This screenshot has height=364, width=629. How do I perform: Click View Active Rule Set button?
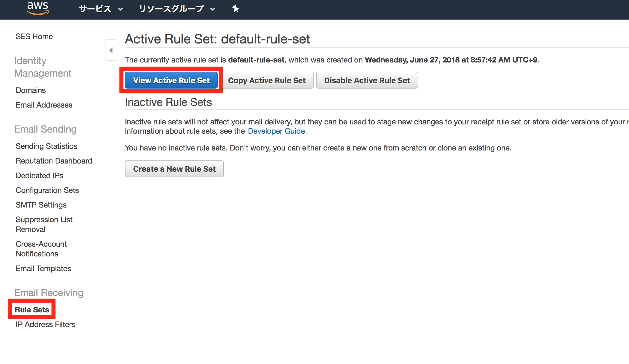(171, 80)
